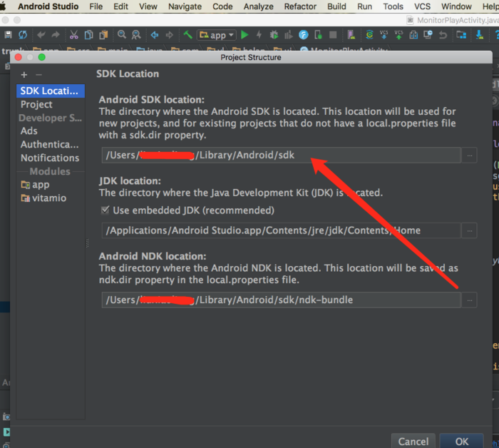The width and height of the screenshot is (499, 448).
Task: Click the Project Structure folder icon in toolbar
Action: [x=461, y=34]
